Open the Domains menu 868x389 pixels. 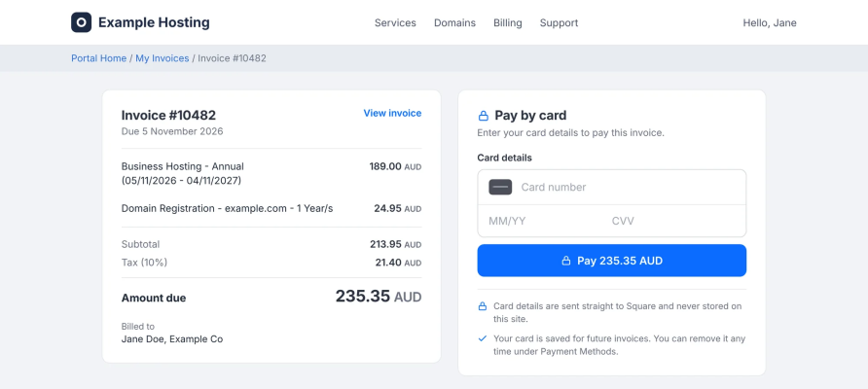(454, 22)
